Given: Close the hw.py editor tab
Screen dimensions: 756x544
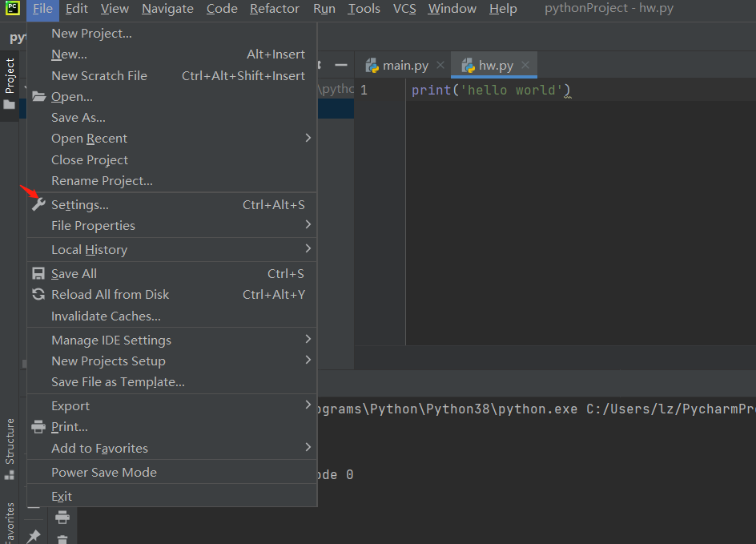Looking at the screenshot, I should pos(525,65).
